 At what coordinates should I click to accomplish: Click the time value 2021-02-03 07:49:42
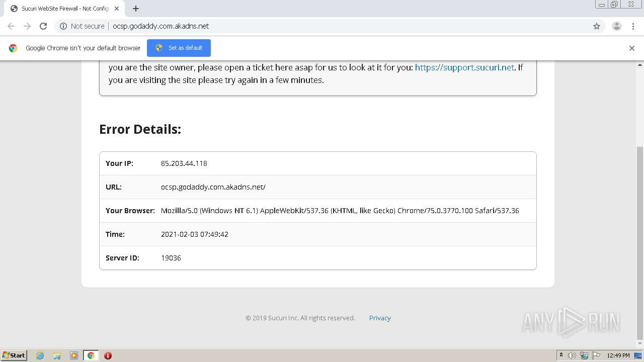[195, 234]
